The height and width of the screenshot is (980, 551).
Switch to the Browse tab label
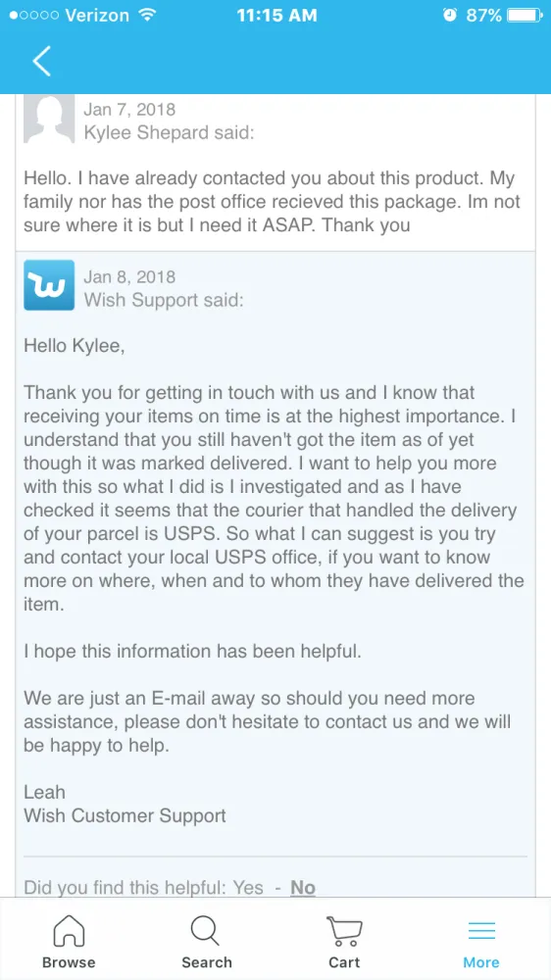(69, 962)
